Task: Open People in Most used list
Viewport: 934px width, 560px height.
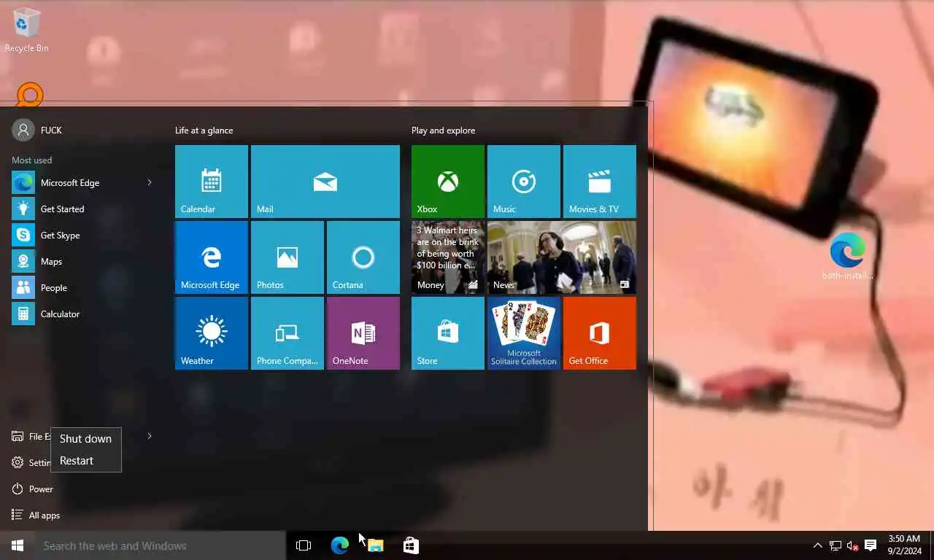Action: coord(82,287)
